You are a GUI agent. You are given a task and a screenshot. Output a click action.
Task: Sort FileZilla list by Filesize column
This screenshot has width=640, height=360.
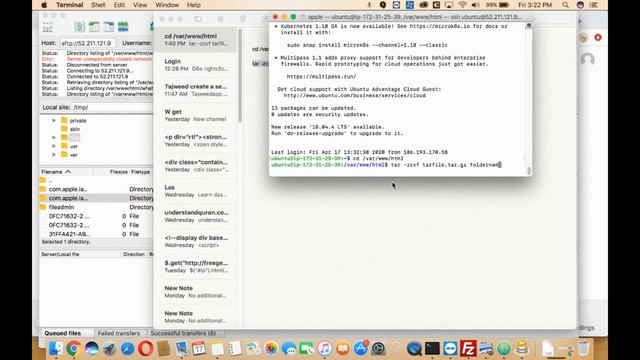pos(118,172)
